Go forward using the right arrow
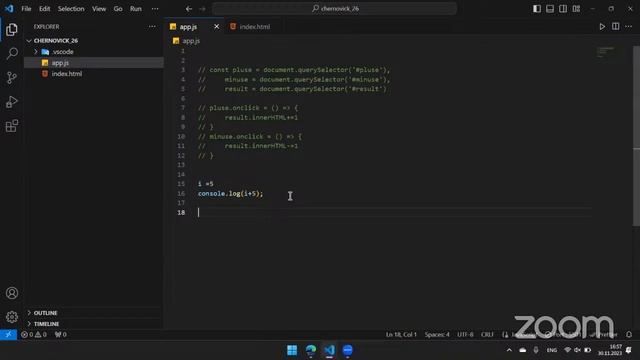 pyautogui.click(x=202, y=9)
